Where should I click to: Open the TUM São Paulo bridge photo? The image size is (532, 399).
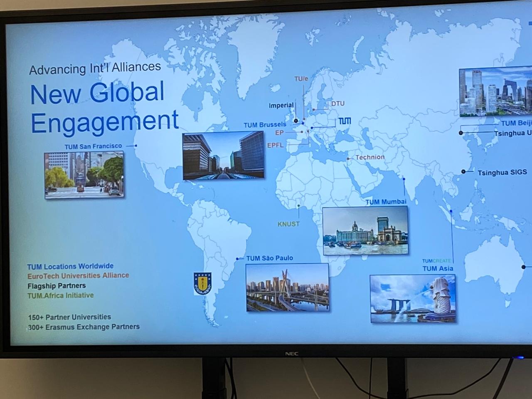pos(287,287)
